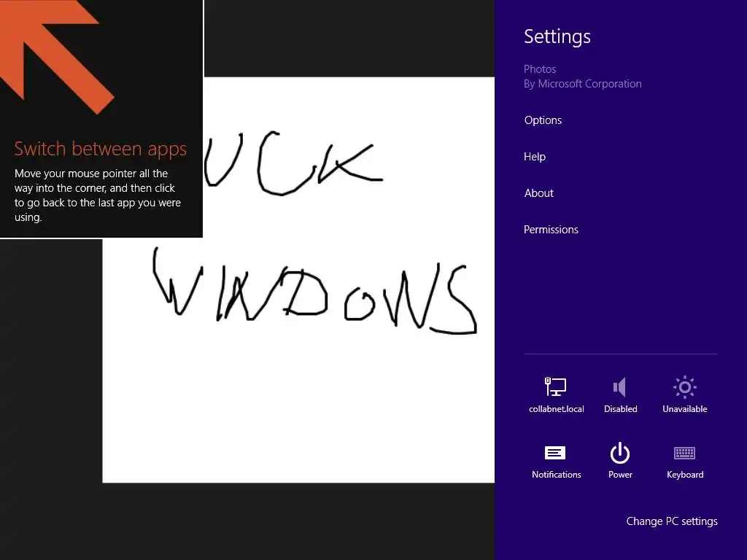Open the Power options icon
Image resolution: width=747 pixels, height=560 pixels.
[x=620, y=453]
